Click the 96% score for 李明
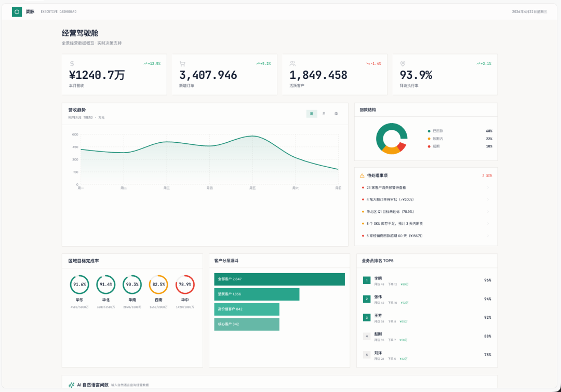 (x=488, y=280)
